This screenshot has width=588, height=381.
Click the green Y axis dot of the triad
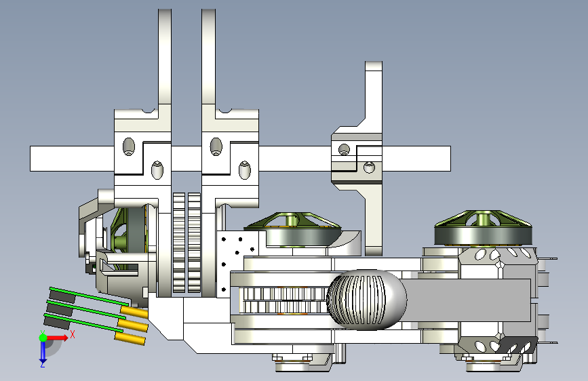point(43,338)
